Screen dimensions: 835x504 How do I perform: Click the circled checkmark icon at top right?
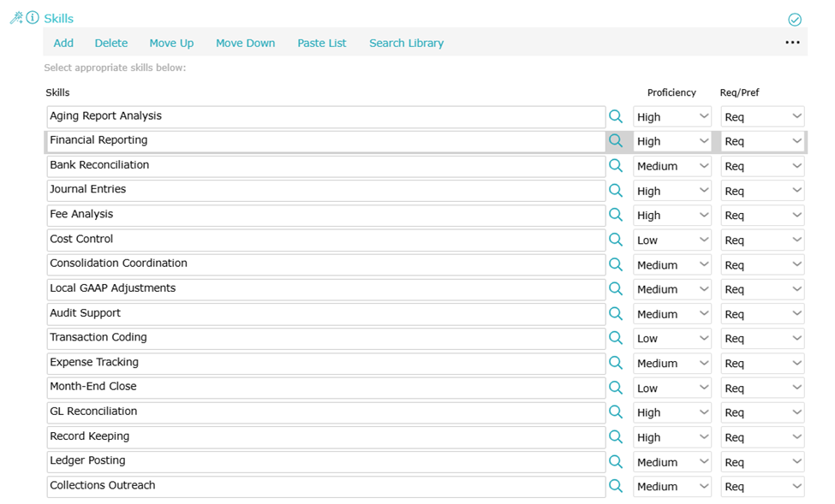pos(794,20)
